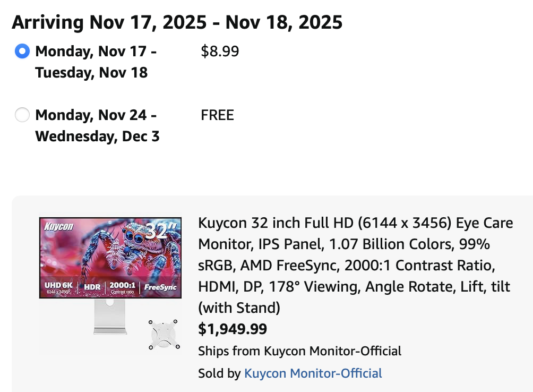Click the Monday, Nov 17 delivery date label
This screenshot has height=392, width=533.
pyautogui.click(x=97, y=52)
